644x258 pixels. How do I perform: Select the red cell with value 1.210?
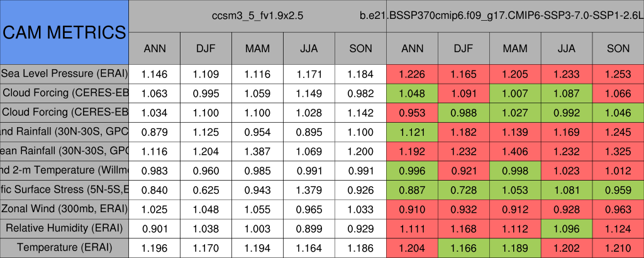618,247
